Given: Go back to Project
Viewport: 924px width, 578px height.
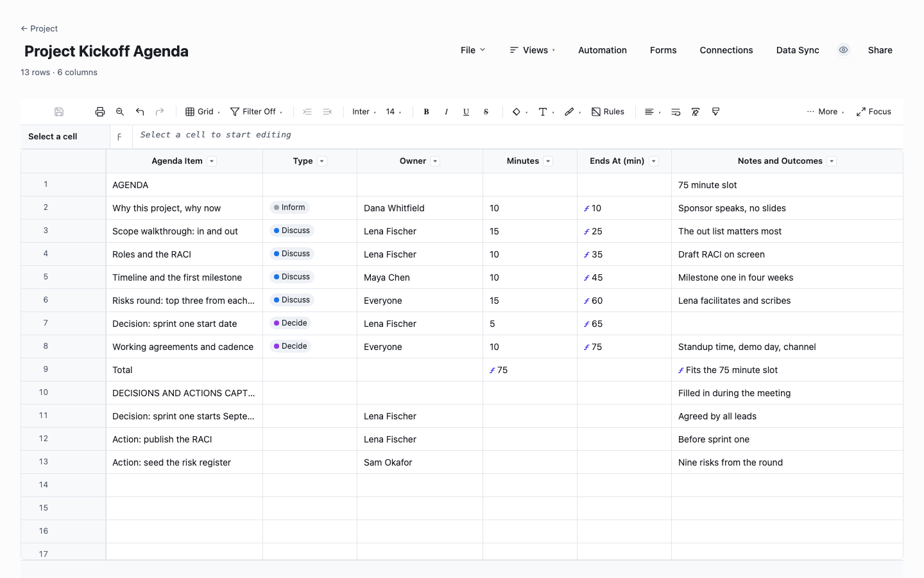Looking at the screenshot, I should [39, 28].
